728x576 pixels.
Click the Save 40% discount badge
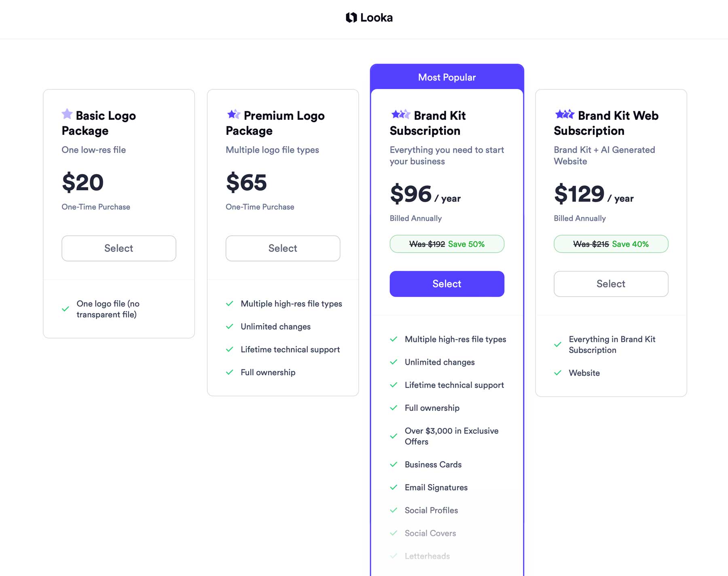pyautogui.click(x=611, y=244)
